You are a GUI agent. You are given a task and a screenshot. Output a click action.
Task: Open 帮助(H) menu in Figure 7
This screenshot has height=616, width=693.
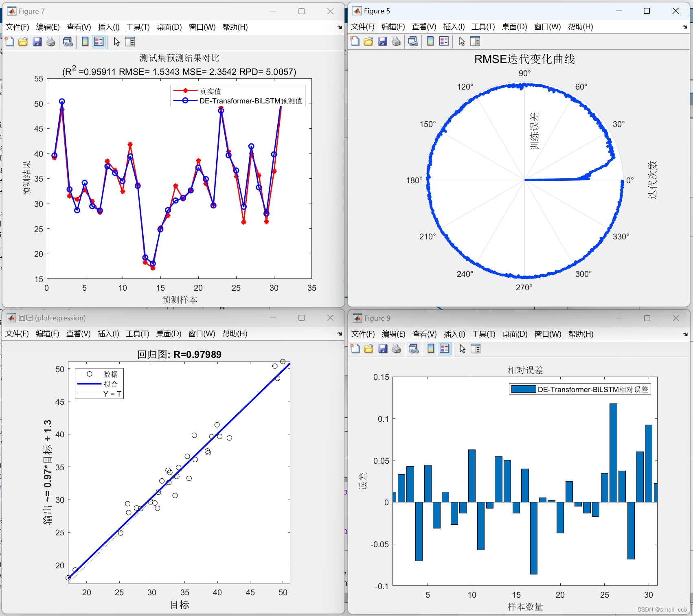tap(235, 27)
